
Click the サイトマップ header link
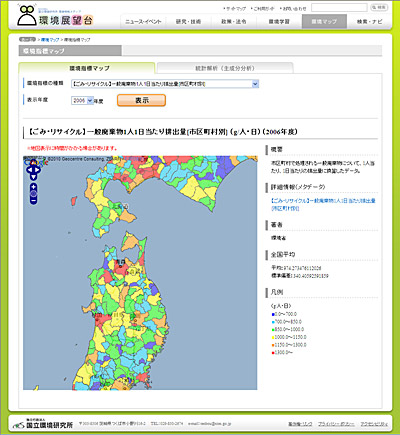[x=235, y=9]
